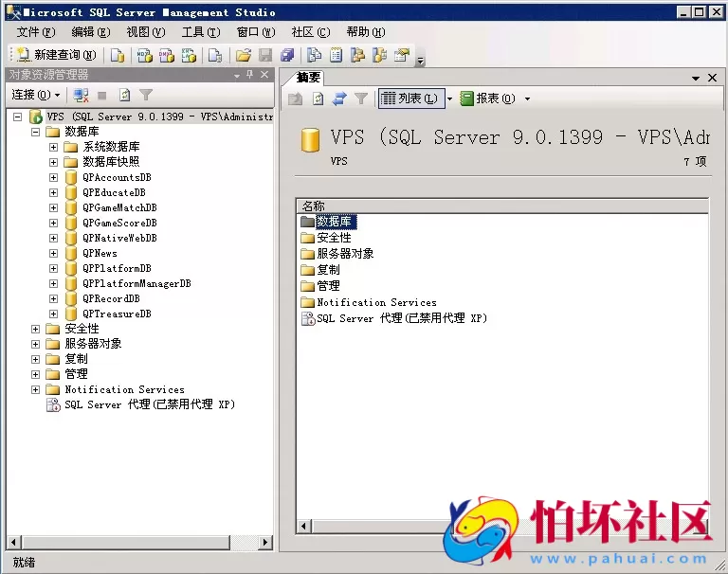Open the main toolbar options arrow
This screenshot has width=728, height=574.
point(420,61)
